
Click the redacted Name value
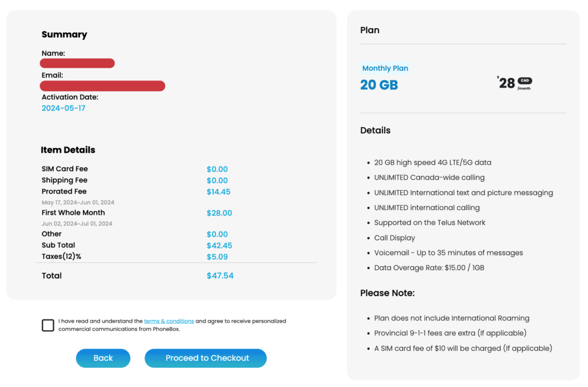pyautogui.click(x=77, y=63)
